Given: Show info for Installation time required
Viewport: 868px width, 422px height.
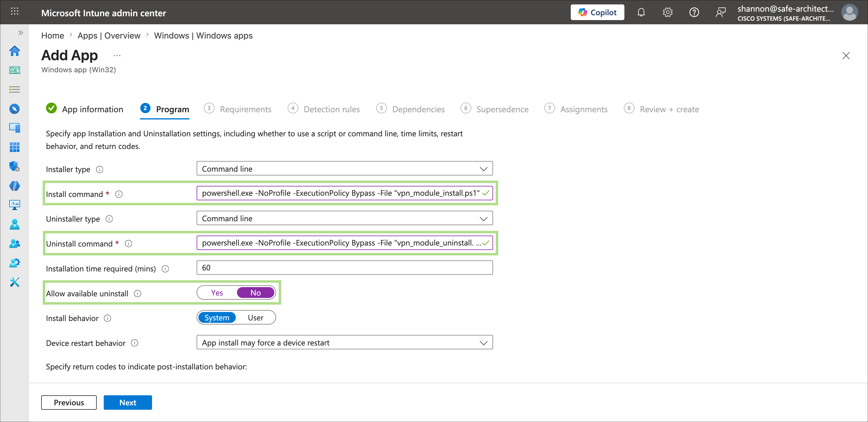Looking at the screenshot, I should (x=165, y=269).
